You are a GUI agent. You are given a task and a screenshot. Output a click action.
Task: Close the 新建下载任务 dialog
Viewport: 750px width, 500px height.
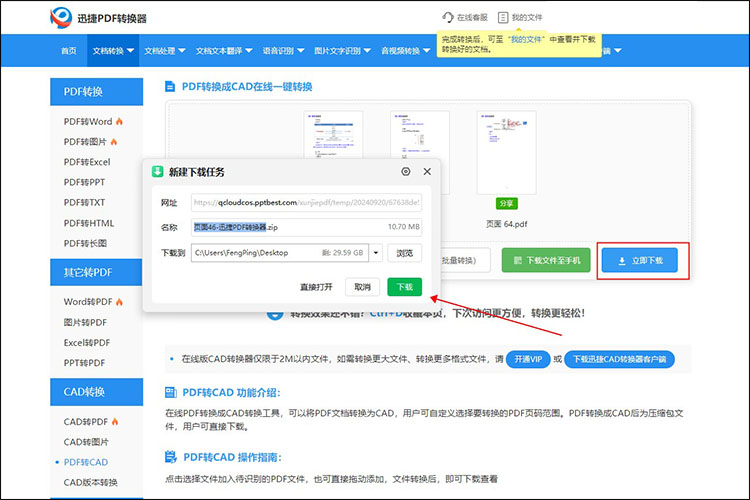[x=427, y=171]
